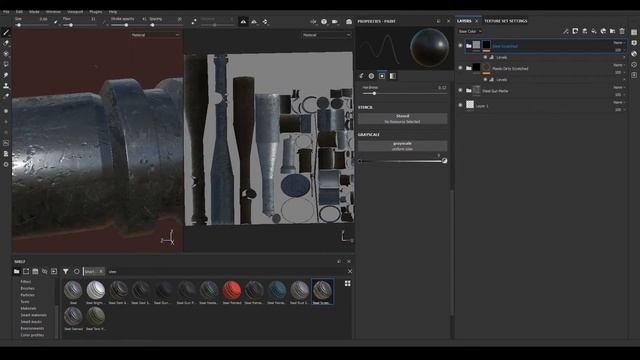Screen dimensions: 640x360
Task: Open the Plugins menu
Action: 96,12
